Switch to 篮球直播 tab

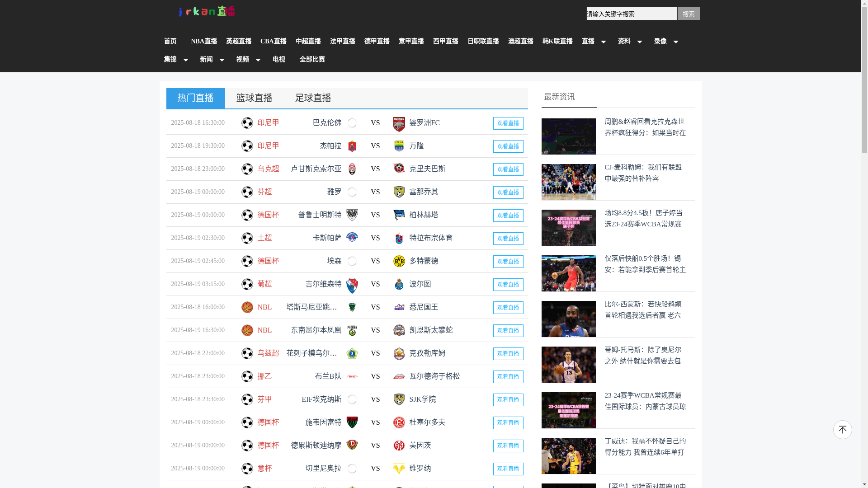pyautogui.click(x=254, y=98)
